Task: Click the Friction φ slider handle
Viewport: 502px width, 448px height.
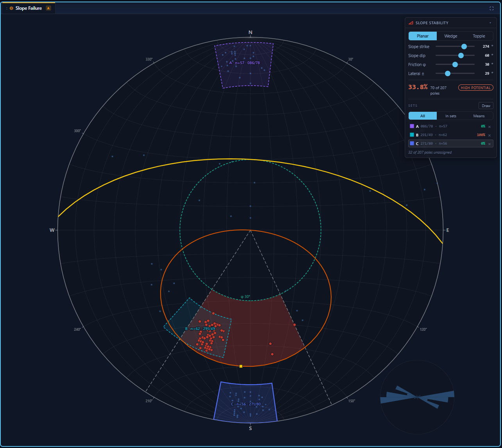Action: coord(455,65)
